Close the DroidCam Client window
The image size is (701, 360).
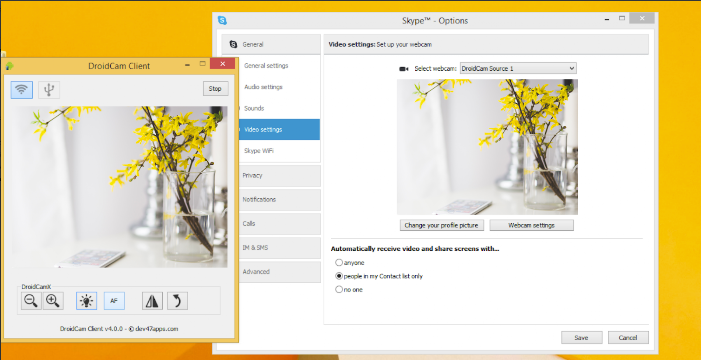click(x=222, y=64)
